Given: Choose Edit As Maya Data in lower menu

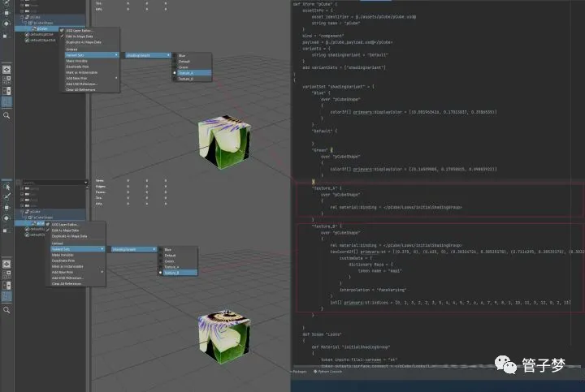Looking at the screenshot, I should [70, 230].
